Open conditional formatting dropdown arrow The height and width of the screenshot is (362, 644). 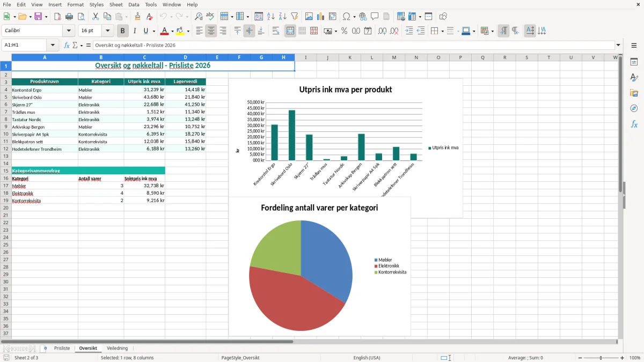pyautogui.click(x=492, y=31)
